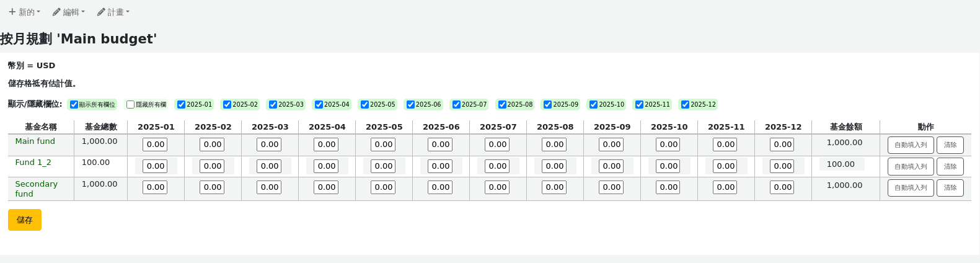Click 清除 for Fund 1_2 row
The image size is (980, 263).
pos(950,166)
